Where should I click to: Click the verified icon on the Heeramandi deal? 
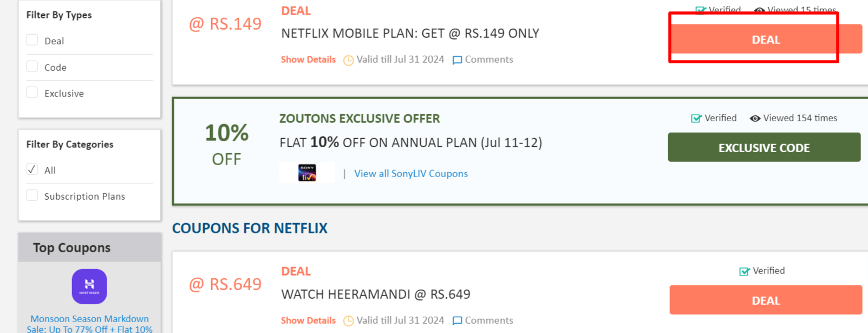(743, 270)
